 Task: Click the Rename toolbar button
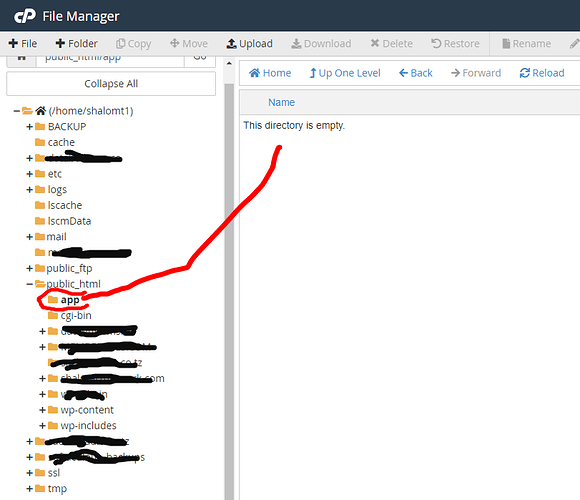(x=526, y=44)
